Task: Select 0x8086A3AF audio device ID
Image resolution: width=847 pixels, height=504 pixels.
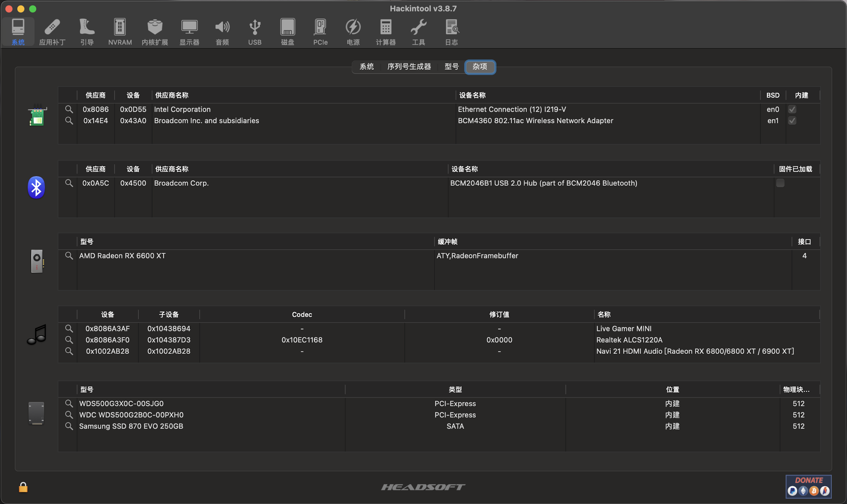Action: [108, 328]
